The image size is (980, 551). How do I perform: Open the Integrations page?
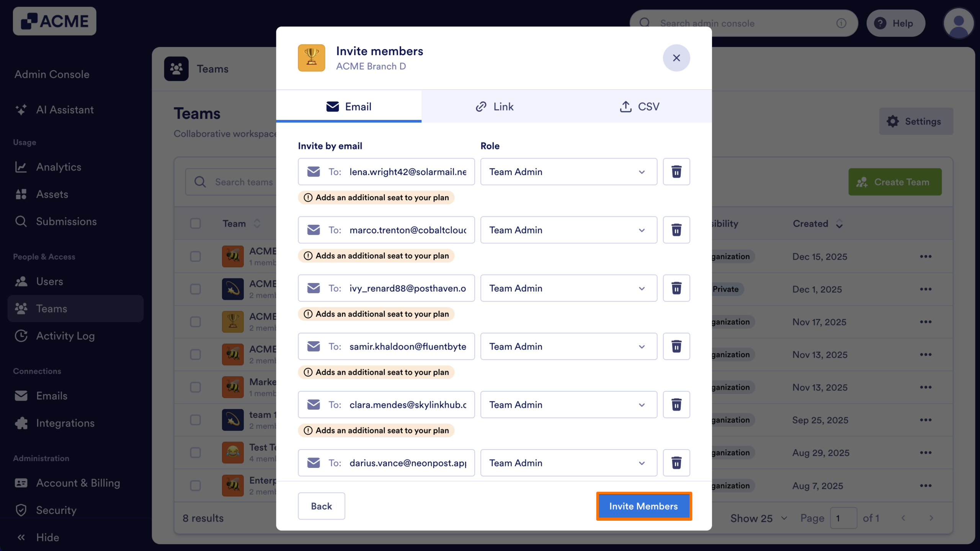tap(65, 423)
